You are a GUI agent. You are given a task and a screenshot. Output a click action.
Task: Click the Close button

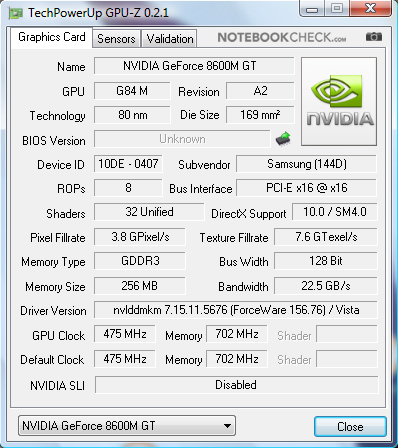[350, 426]
